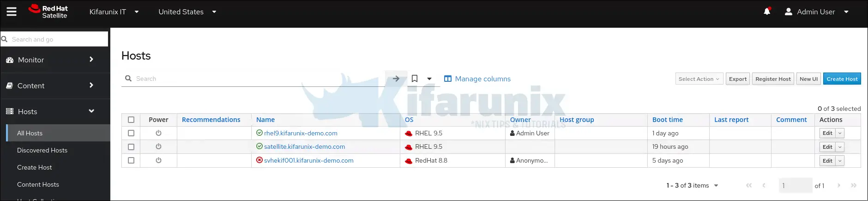The width and height of the screenshot is (868, 201).
Task: Click the Manage columns icon
Action: pos(448,79)
